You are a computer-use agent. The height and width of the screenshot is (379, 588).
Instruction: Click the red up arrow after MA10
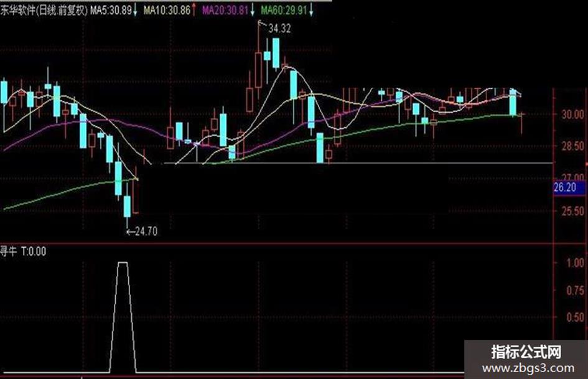[x=194, y=10]
